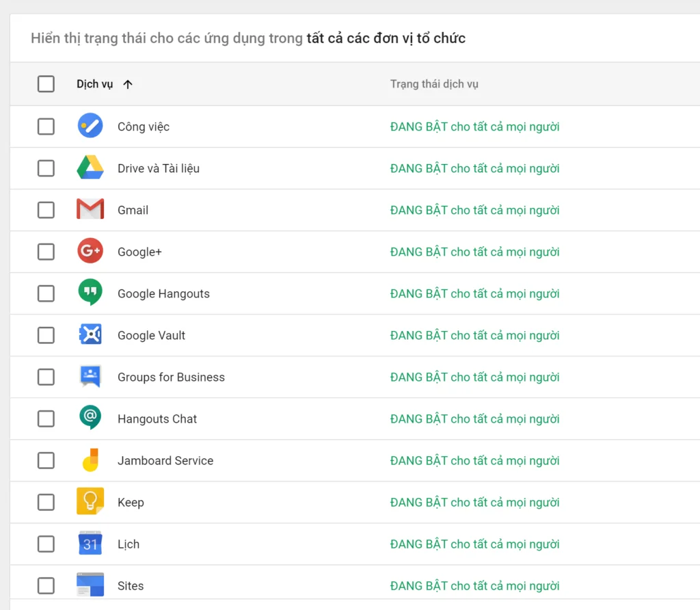Open the Keep service name

tap(131, 503)
